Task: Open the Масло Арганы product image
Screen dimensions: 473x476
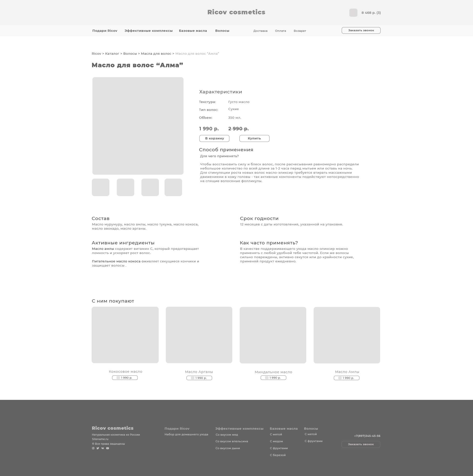Action: 199,335
